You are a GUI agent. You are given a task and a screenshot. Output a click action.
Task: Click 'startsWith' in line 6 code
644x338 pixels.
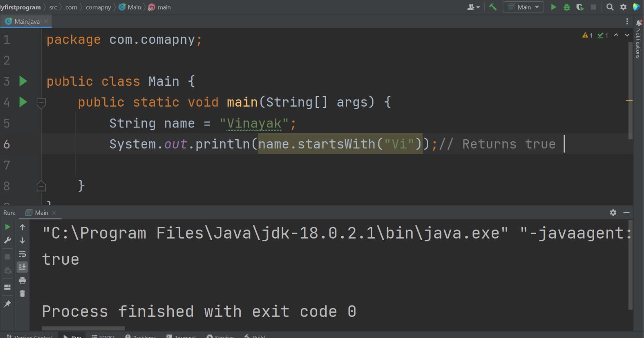tap(336, 144)
